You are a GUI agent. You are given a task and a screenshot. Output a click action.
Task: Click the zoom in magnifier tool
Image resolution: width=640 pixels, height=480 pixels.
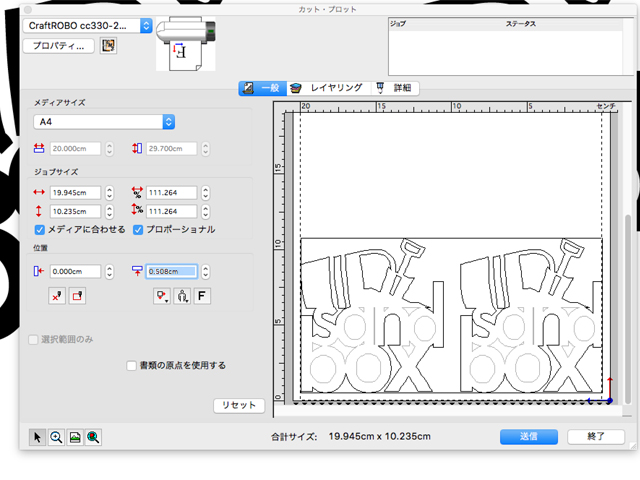pos(56,437)
